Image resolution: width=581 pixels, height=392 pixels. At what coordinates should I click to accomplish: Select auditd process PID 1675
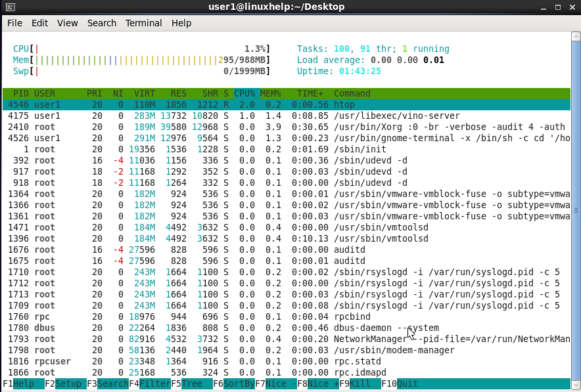point(287,261)
